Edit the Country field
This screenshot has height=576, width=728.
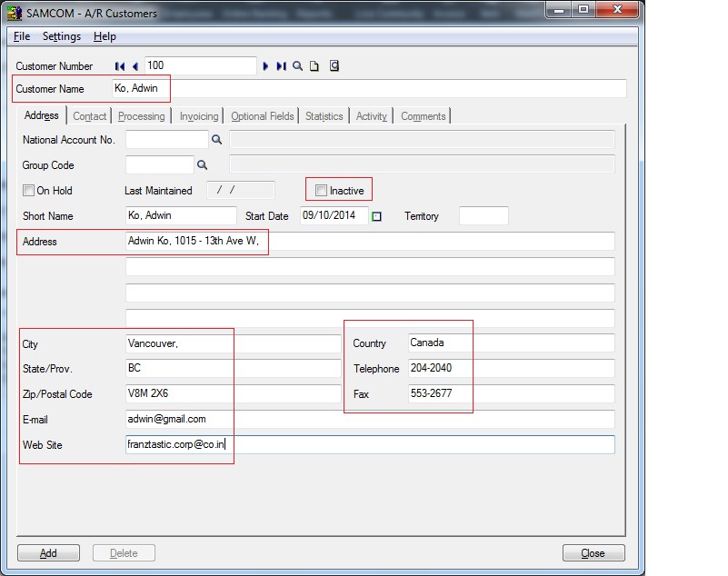pyautogui.click(x=511, y=343)
